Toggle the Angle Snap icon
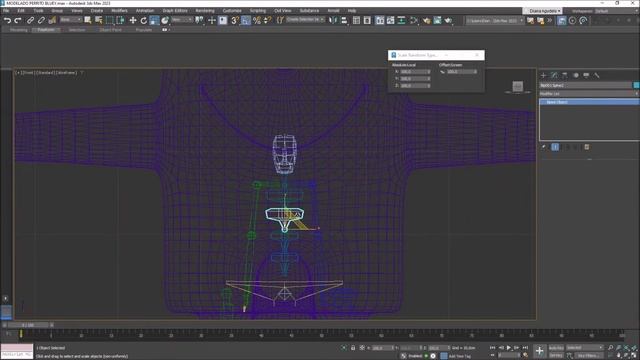The image size is (640, 360). pyautogui.click(x=245, y=20)
